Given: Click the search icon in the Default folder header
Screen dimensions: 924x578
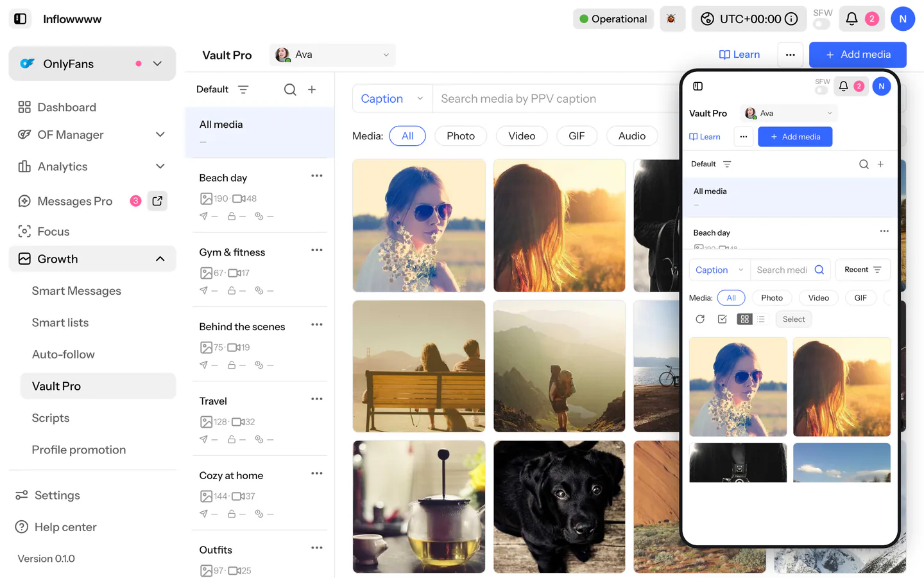Looking at the screenshot, I should click(290, 89).
